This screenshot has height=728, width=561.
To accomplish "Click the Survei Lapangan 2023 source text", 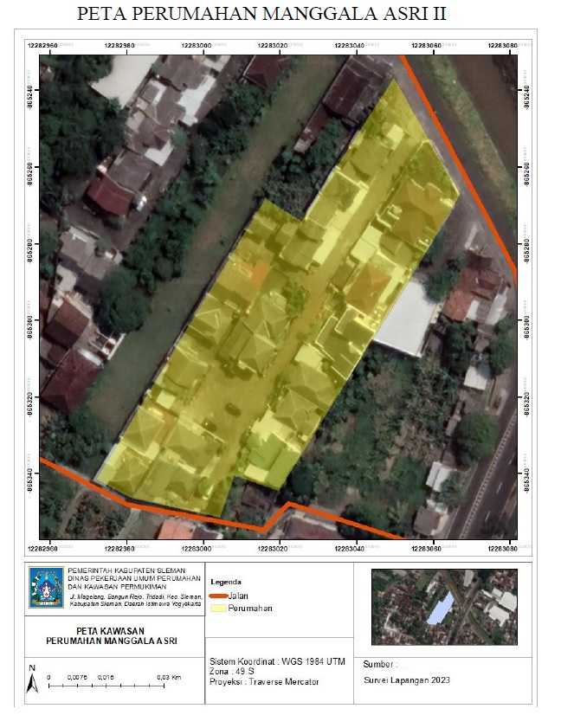I will [407, 680].
